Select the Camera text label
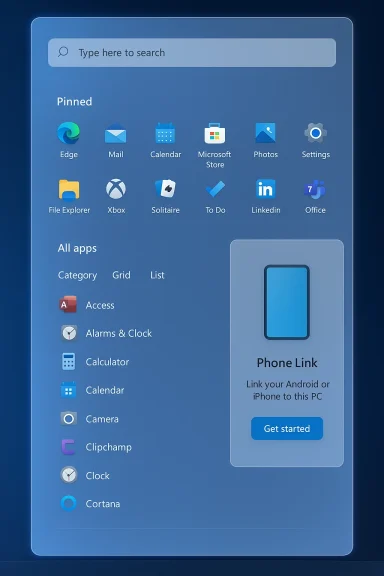The height and width of the screenshot is (576, 384). 102,419
